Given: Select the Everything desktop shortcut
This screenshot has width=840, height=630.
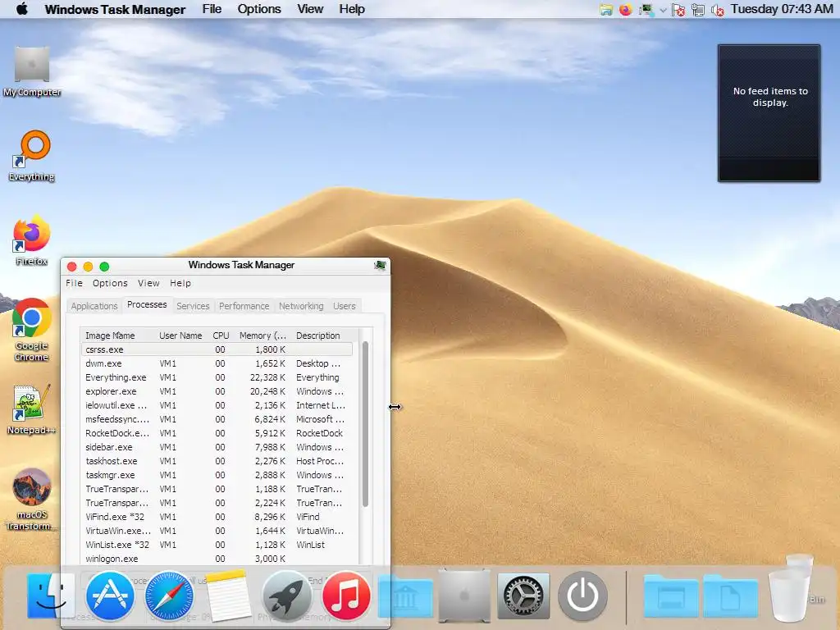Looking at the screenshot, I should pyautogui.click(x=32, y=156).
